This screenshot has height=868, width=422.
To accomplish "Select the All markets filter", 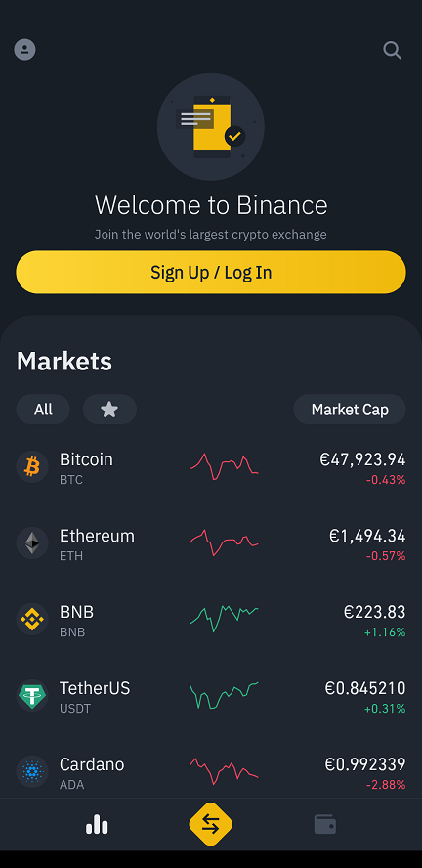I will coord(43,410).
